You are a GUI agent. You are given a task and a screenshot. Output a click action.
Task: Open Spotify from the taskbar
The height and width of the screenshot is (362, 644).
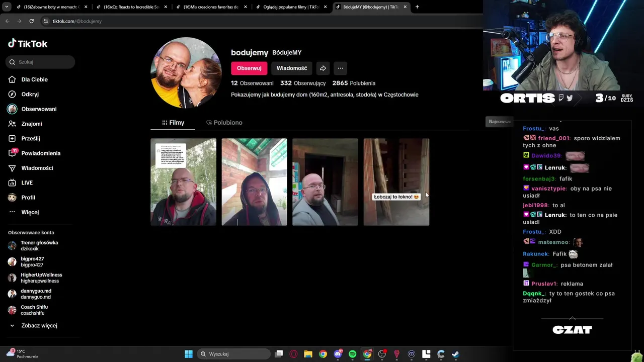coord(353,354)
